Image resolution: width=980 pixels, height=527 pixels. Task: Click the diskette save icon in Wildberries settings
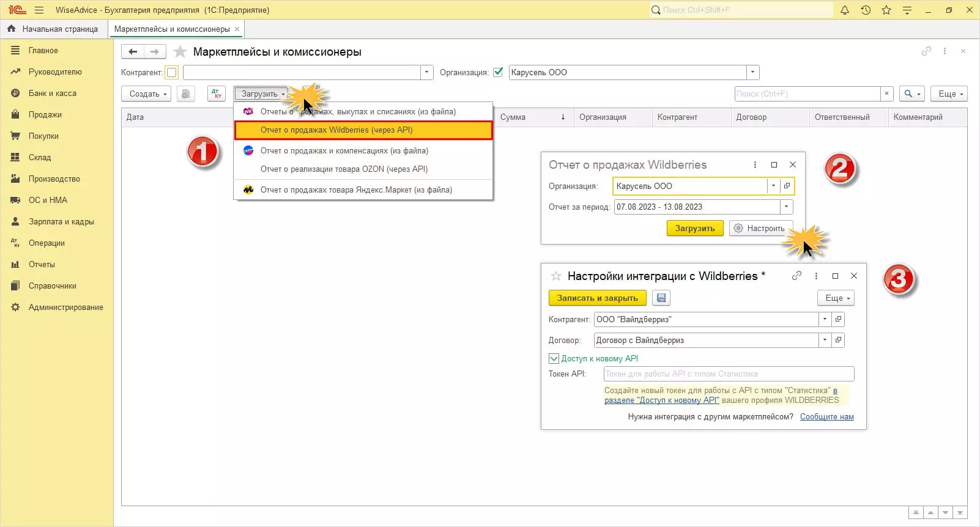661,298
